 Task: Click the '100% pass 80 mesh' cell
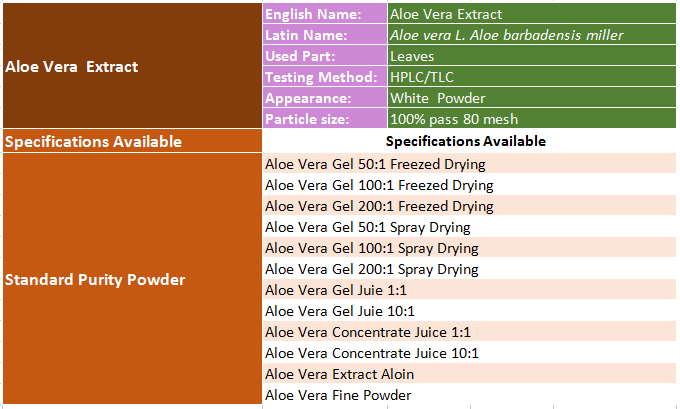[530, 119]
